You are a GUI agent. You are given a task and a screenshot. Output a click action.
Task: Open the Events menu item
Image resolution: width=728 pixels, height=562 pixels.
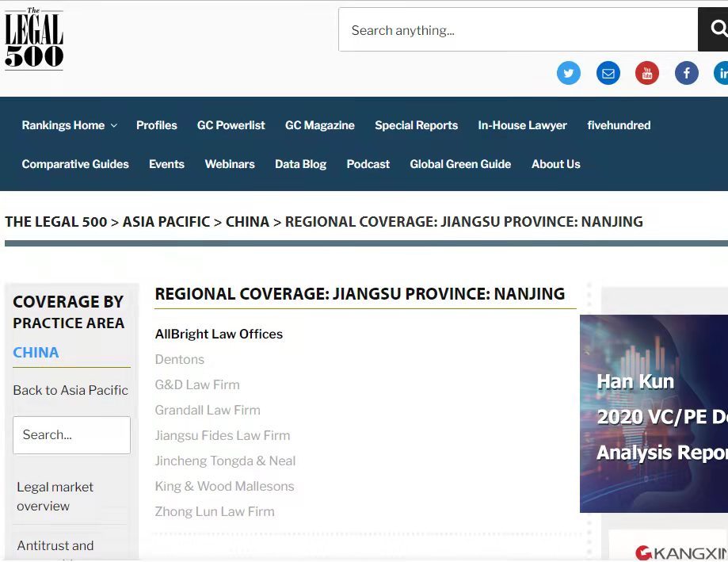point(166,164)
